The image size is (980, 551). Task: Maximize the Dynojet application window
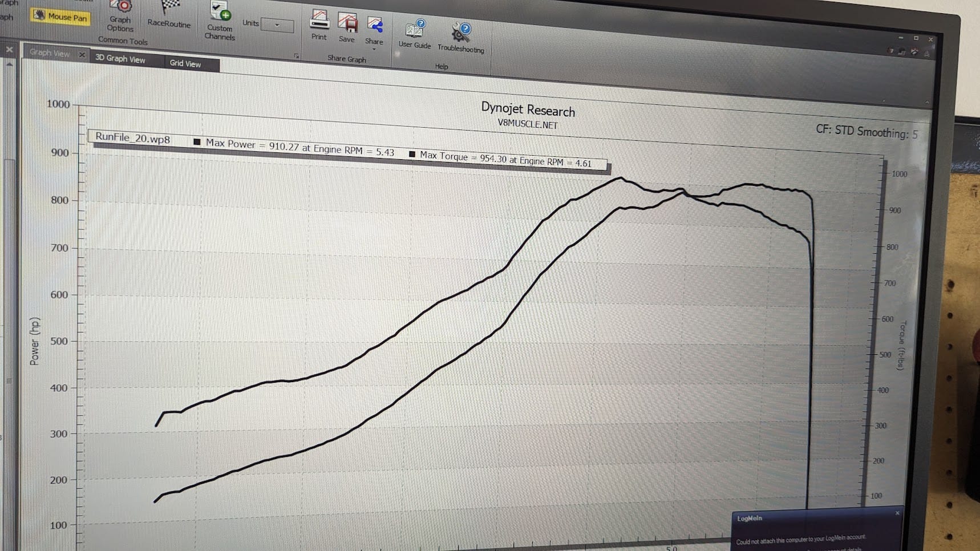[x=916, y=38]
